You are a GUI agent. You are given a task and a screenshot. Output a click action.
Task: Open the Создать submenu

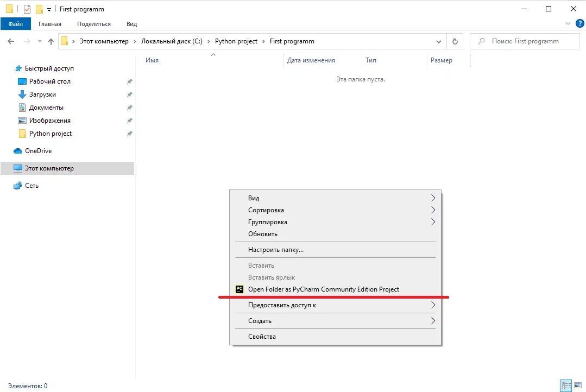pos(260,321)
